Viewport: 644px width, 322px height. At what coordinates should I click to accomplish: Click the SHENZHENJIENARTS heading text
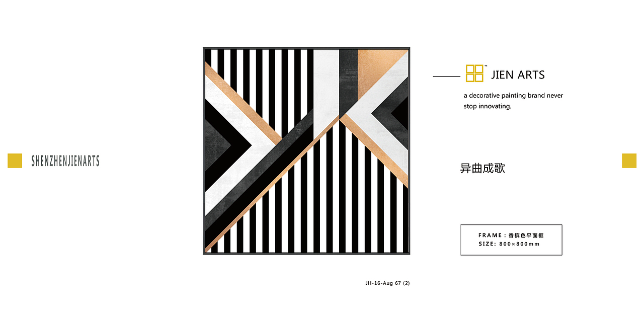point(65,161)
